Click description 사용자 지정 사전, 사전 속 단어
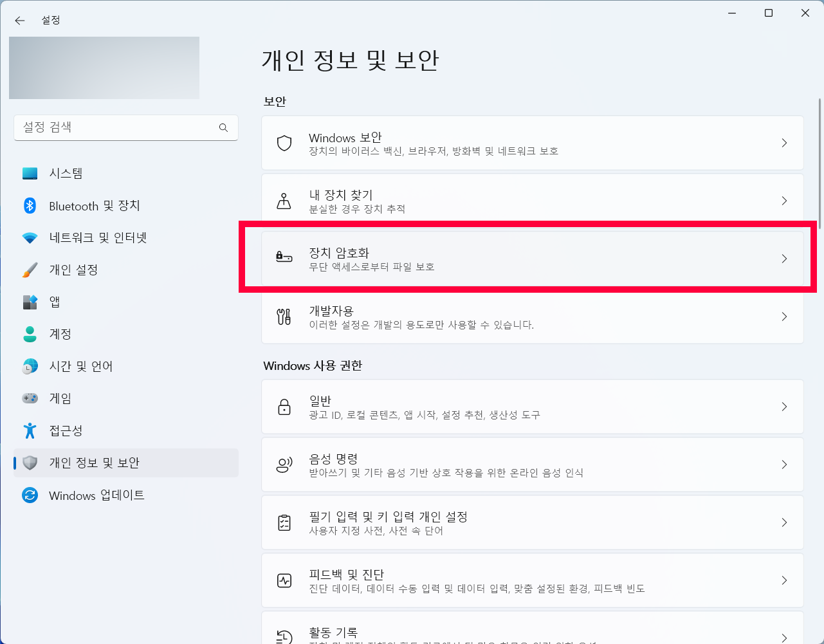This screenshot has height=644, width=824. pyautogui.click(x=376, y=531)
